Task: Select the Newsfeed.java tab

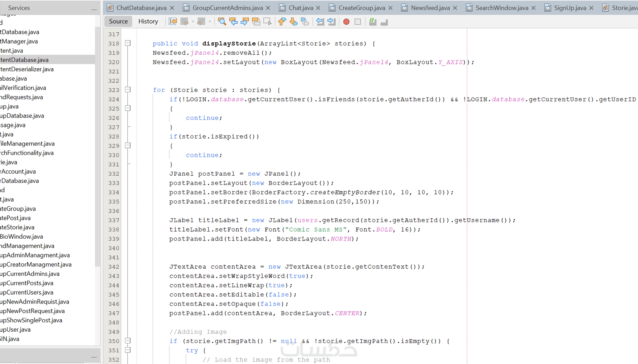Action: (x=430, y=8)
